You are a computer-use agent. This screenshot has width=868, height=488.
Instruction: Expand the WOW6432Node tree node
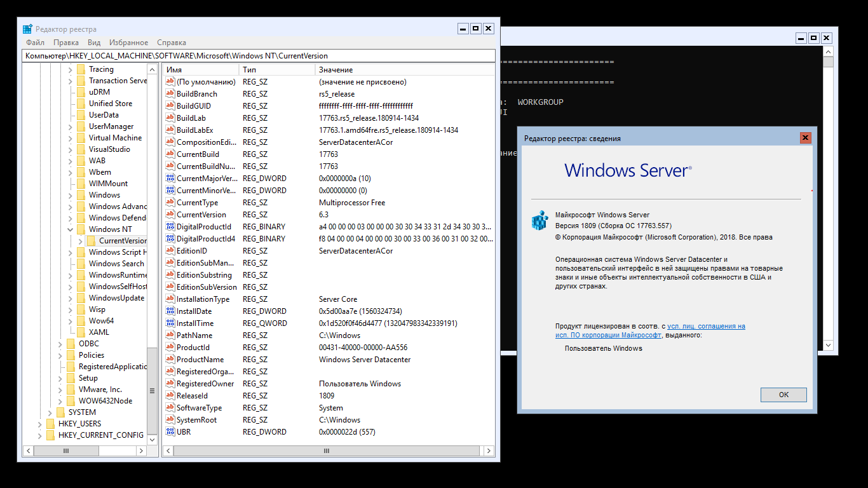tap(60, 401)
